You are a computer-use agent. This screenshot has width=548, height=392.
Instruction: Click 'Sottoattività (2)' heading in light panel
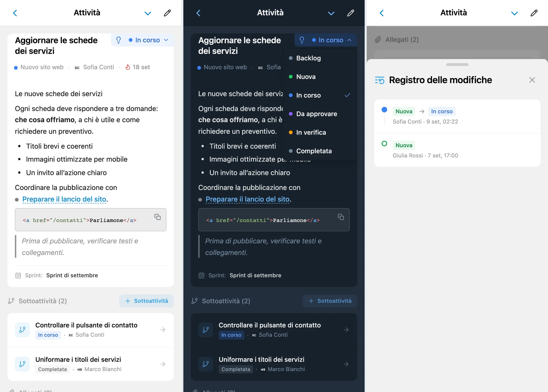coord(43,301)
